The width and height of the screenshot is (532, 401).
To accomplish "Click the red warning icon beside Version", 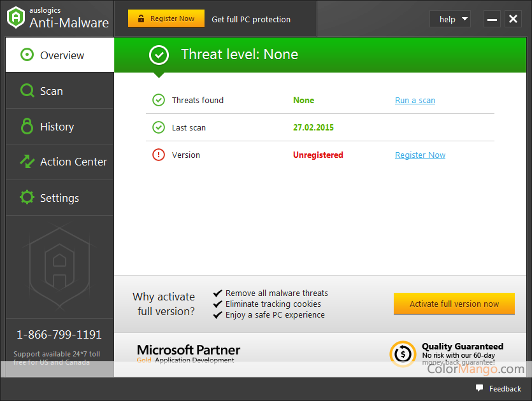I will [159, 155].
